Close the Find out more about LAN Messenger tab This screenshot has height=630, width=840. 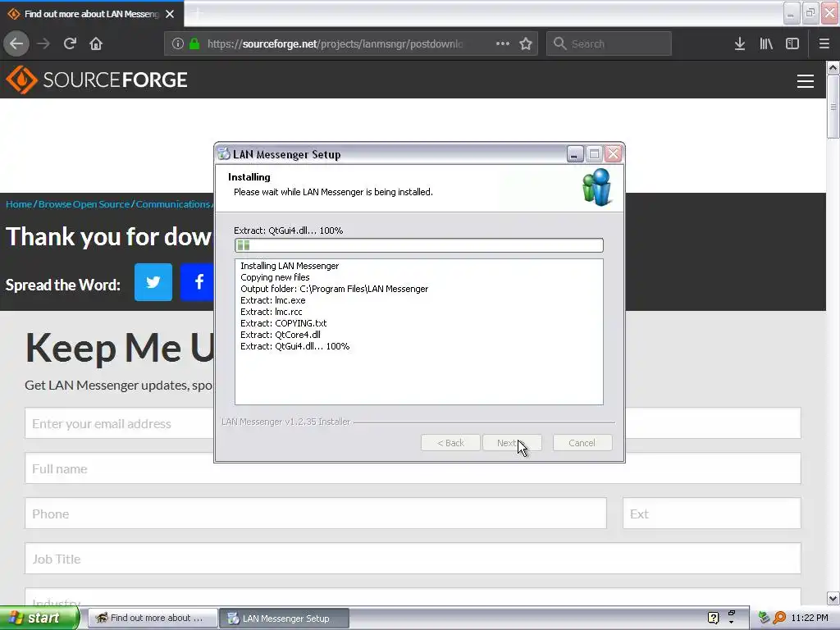point(170,14)
